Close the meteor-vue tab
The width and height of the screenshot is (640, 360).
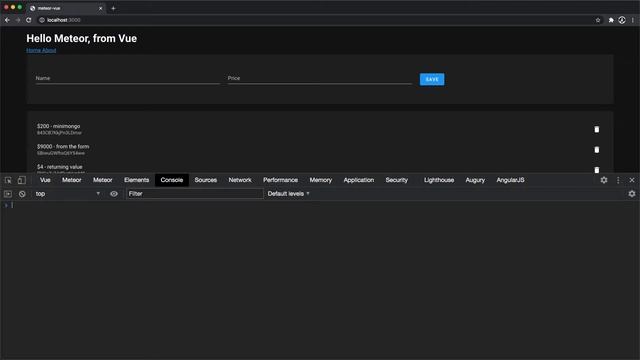tap(100, 8)
